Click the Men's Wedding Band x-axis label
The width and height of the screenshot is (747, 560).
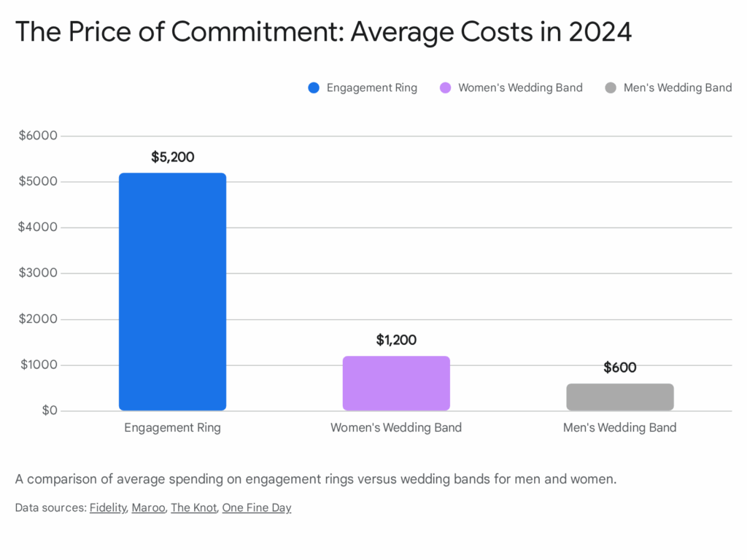619,428
